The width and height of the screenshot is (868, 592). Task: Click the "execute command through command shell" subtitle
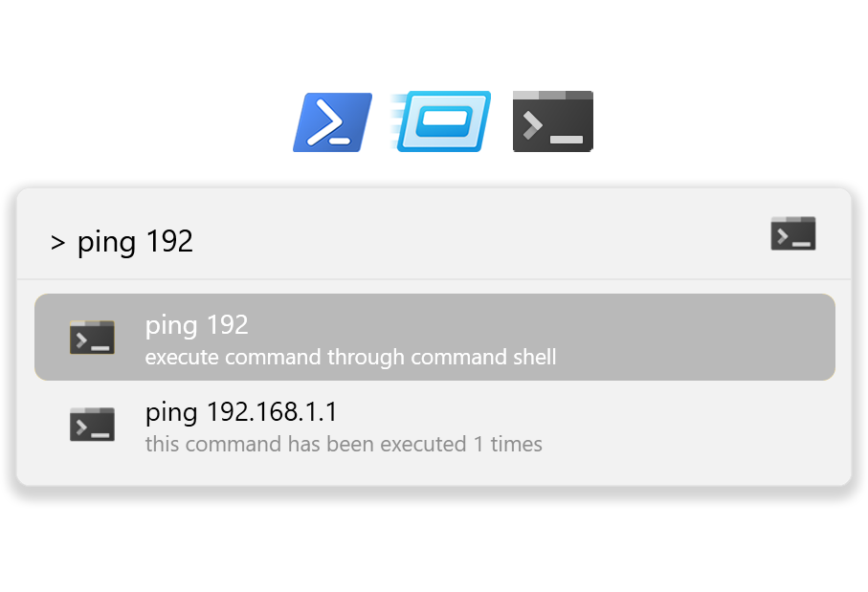coord(350,357)
